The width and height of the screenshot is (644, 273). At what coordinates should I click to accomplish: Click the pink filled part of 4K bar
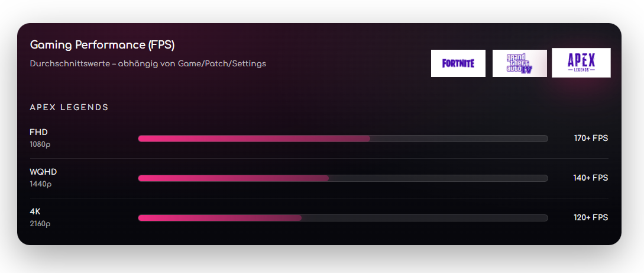219,218
